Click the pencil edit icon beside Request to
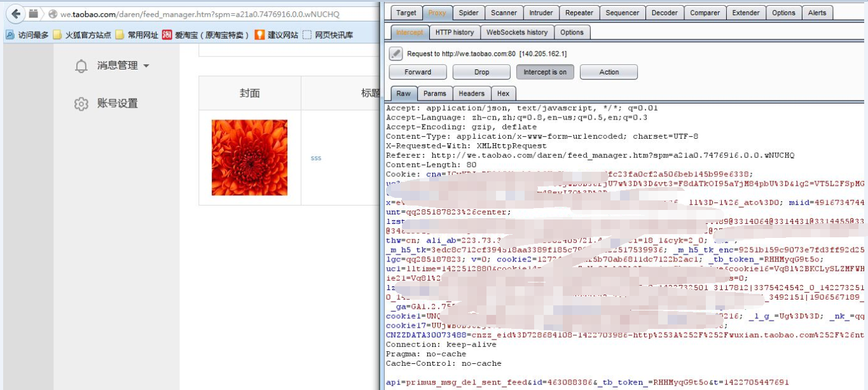 click(x=396, y=53)
